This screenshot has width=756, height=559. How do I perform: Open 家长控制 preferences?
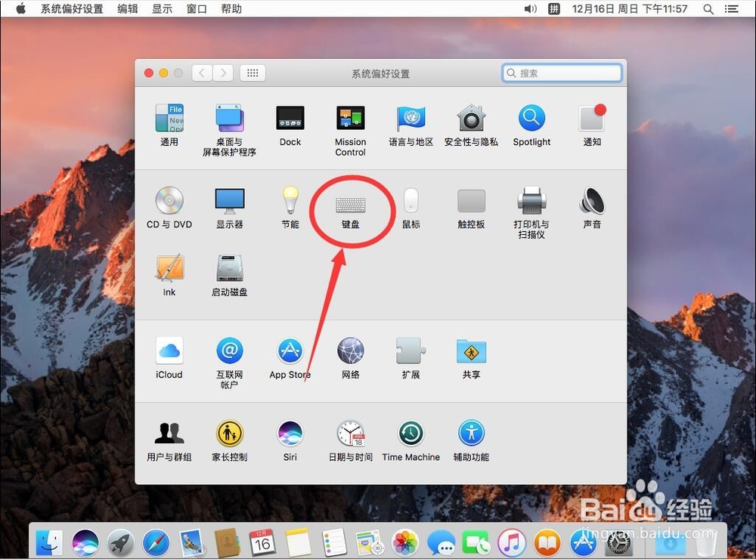(x=230, y=440)
